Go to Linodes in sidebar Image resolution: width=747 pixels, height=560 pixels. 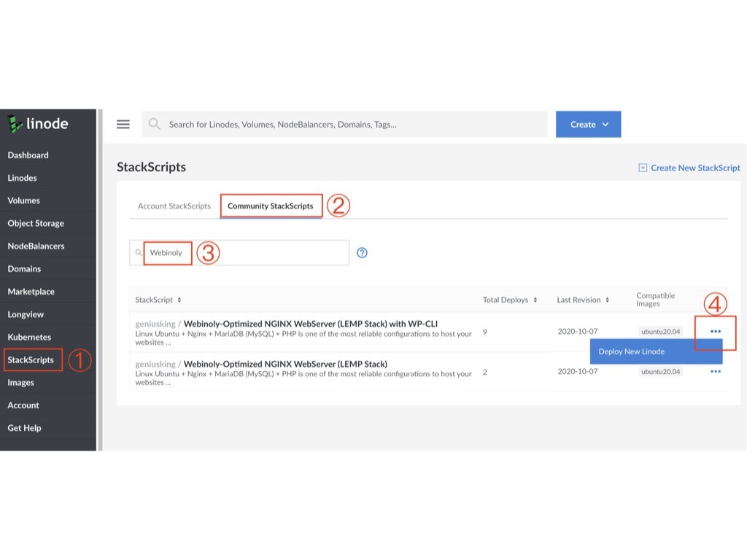click(x=22, y=178)
